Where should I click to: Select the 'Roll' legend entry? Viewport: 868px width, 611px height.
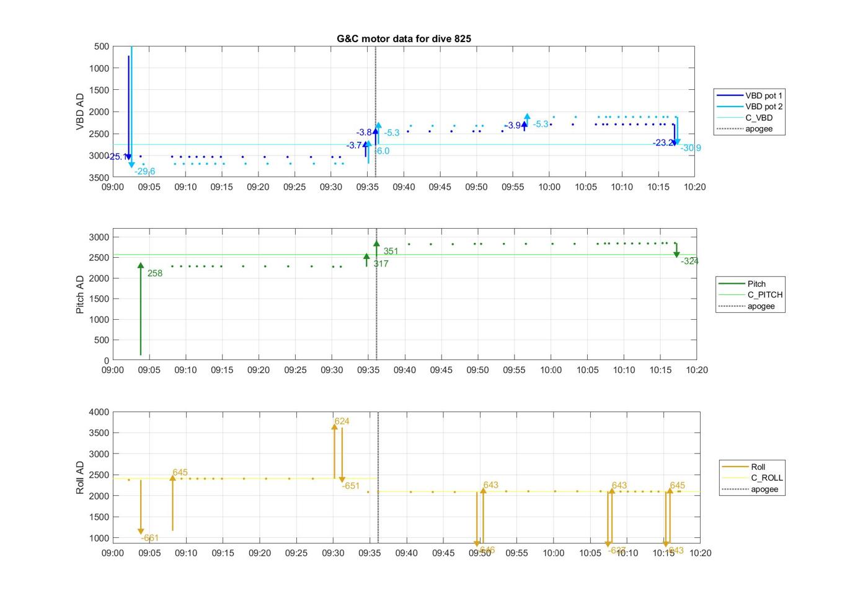point(744,467)
